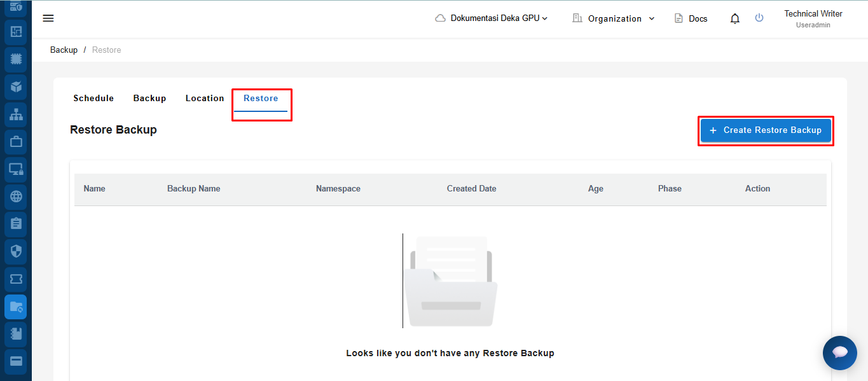This screenshot has width=868, height=381.
Task: Click the Backup breadcrumb link
Action: [64, 50]
